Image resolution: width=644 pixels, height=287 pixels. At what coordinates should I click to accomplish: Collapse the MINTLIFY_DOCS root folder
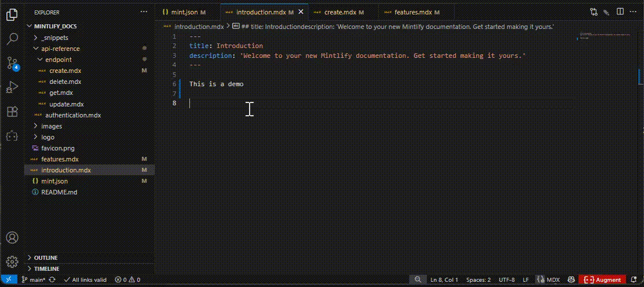90,26
